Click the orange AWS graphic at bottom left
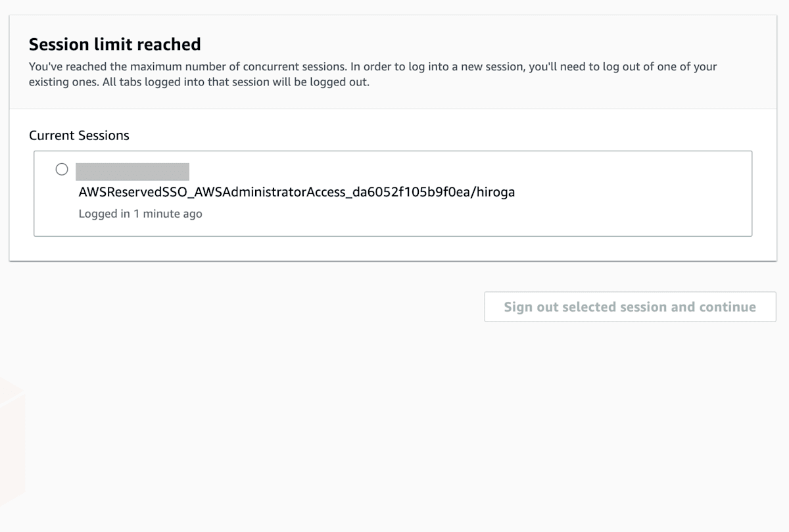The image size is (789, 532). pos(10,441)
